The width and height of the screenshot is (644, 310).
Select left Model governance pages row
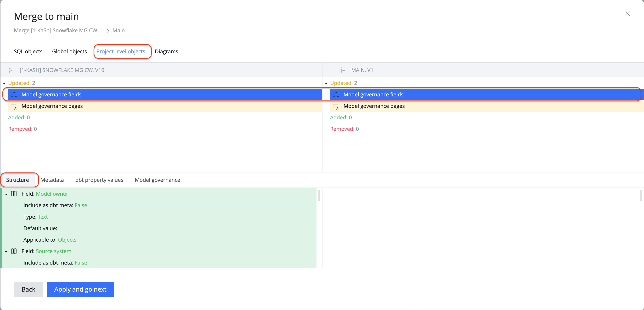coord(165,106)
